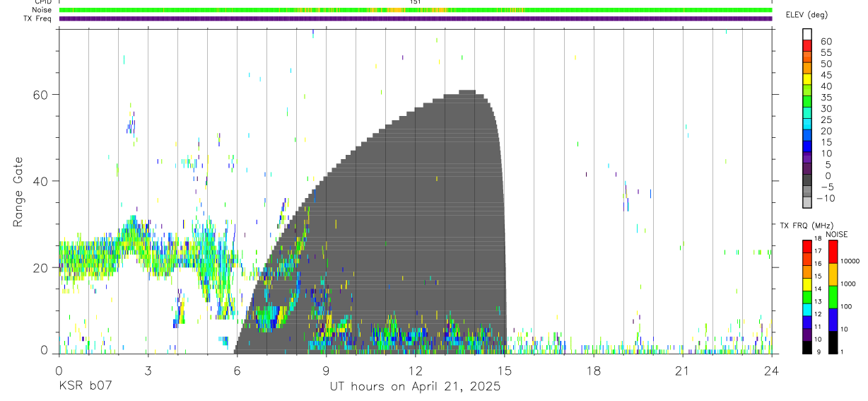Select the lightest gray bottom swatch of the ELEV bar
The width and height of the screenshot is (868, 401).
pos(807,202)
